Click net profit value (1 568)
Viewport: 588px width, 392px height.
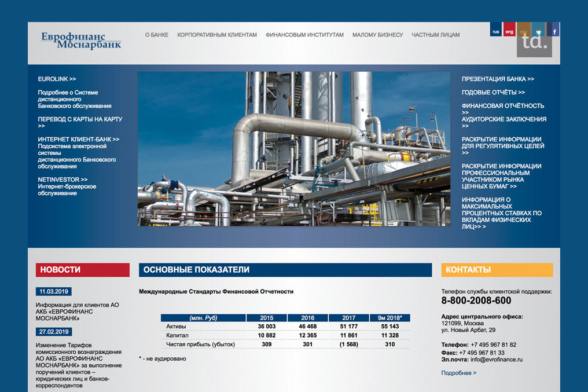point(349,345)
